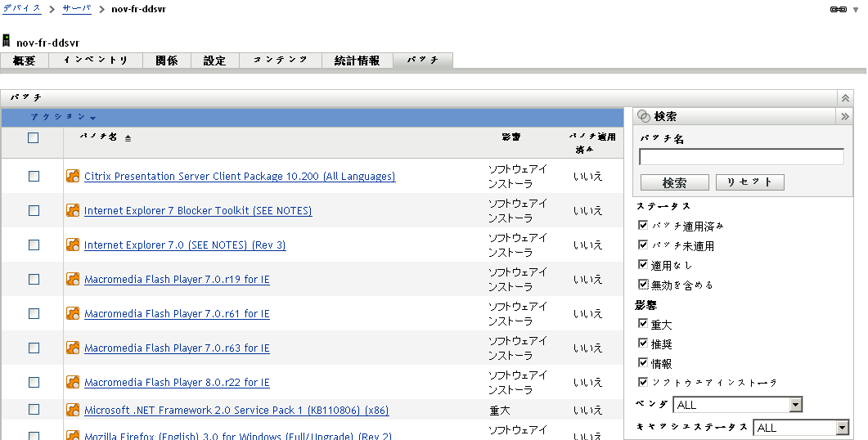Uncheck the 情報 impact filter

click(x=643, y=362)
